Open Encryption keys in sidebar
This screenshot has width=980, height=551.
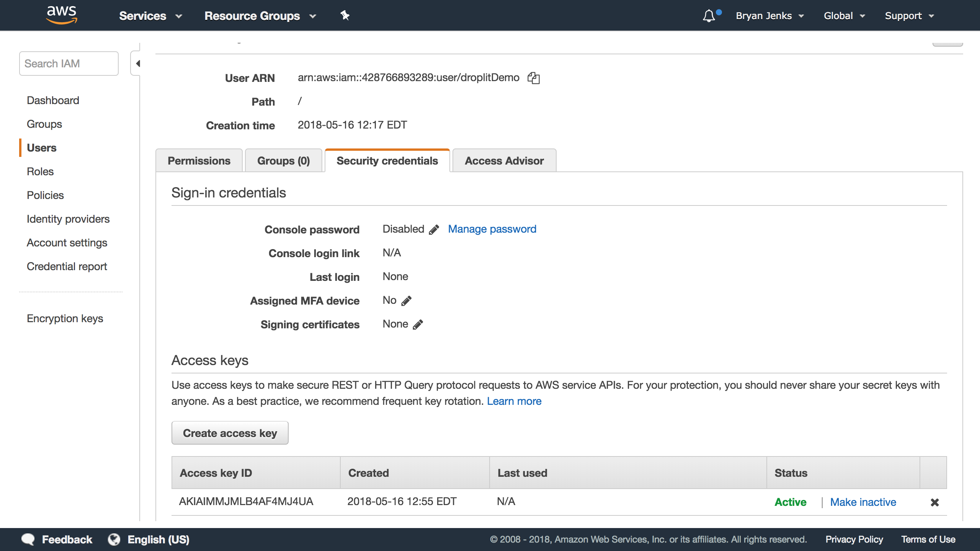pyautogui.click(x=65, y=318)
